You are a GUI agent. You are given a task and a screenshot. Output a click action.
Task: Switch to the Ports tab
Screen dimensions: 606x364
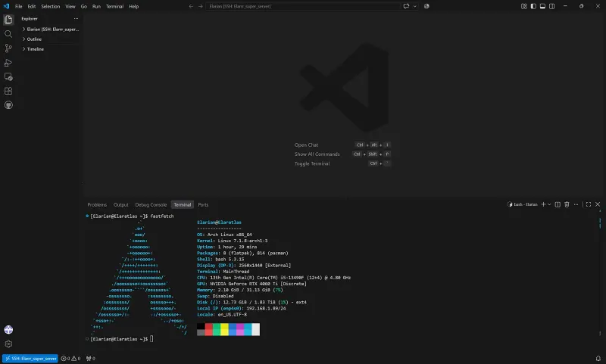pyautogui.click(x=203, y=204)
